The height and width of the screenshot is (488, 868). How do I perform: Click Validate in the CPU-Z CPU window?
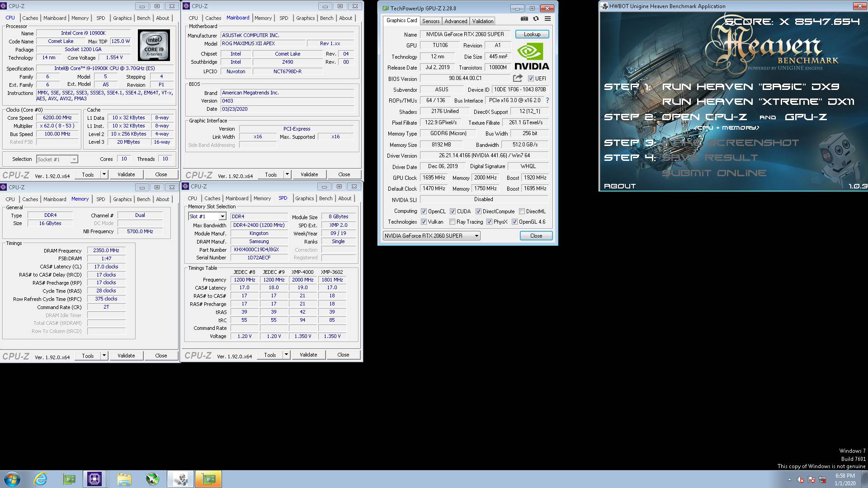point(126,174)
